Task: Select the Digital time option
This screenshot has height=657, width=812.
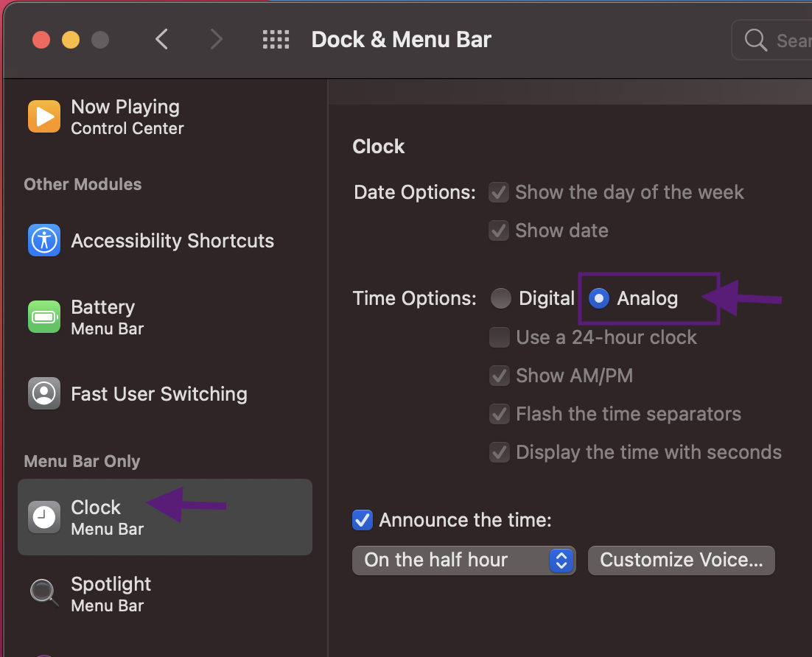Action: [501, 298]
